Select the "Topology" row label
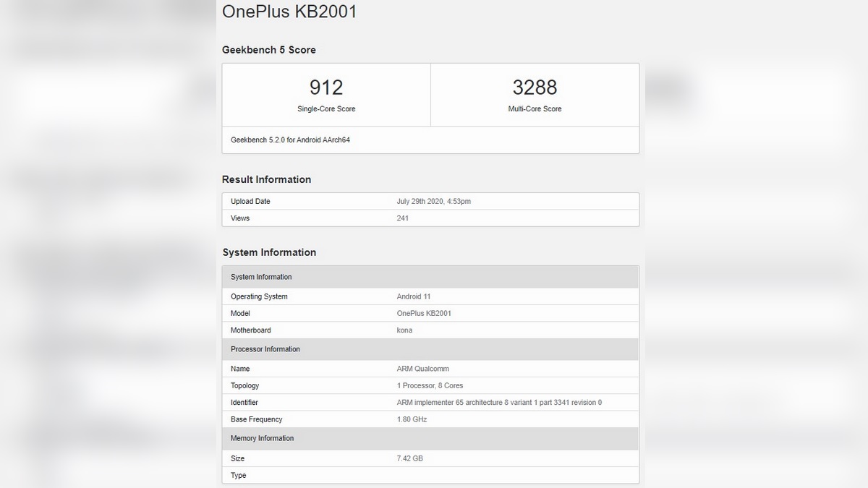 tap(245, 386)
